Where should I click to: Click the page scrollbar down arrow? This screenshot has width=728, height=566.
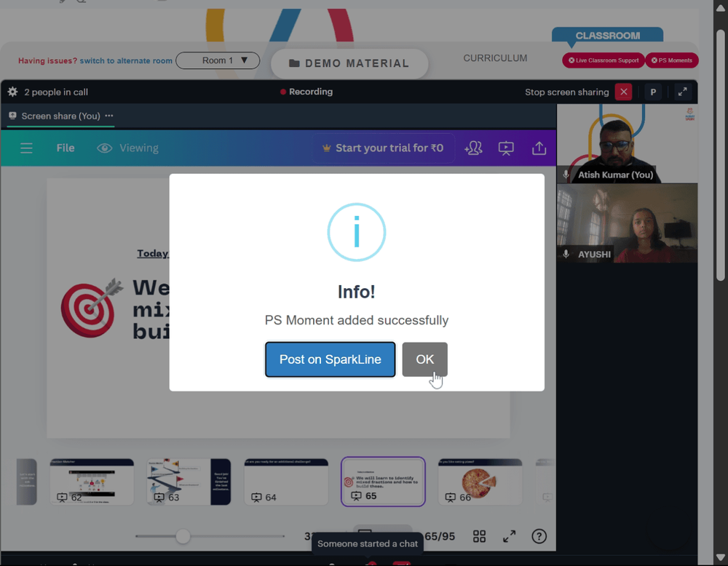[721, 557]
